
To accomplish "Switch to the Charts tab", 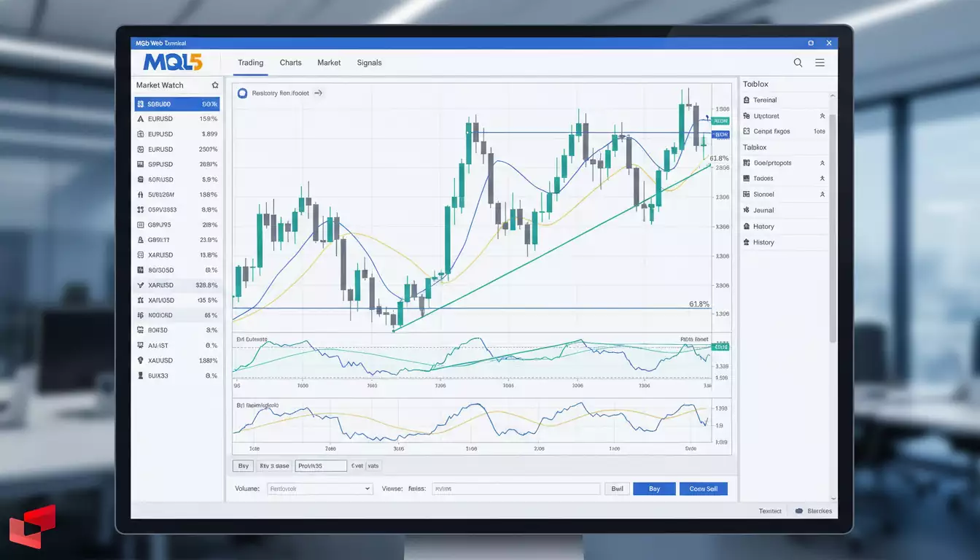I will tap(290, 63).
